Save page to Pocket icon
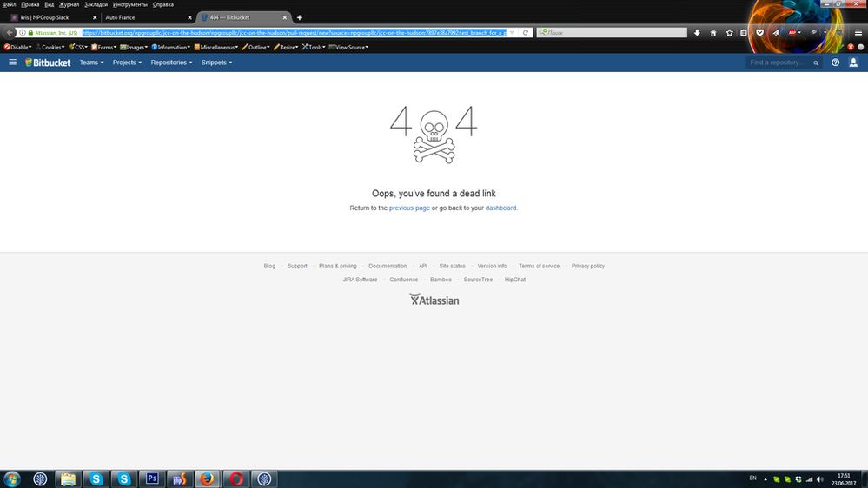Screen dimensions: 868x488 pos(760,33)
